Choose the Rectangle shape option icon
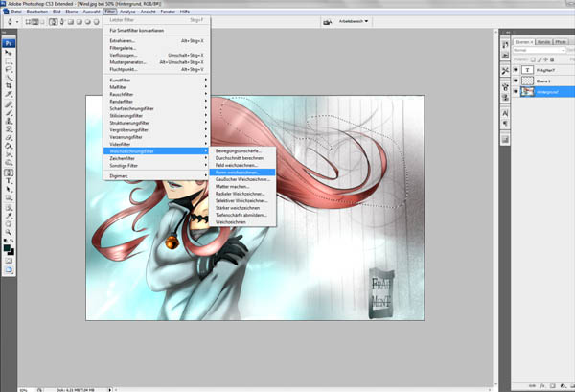575x392 pixels. (71, 22)
